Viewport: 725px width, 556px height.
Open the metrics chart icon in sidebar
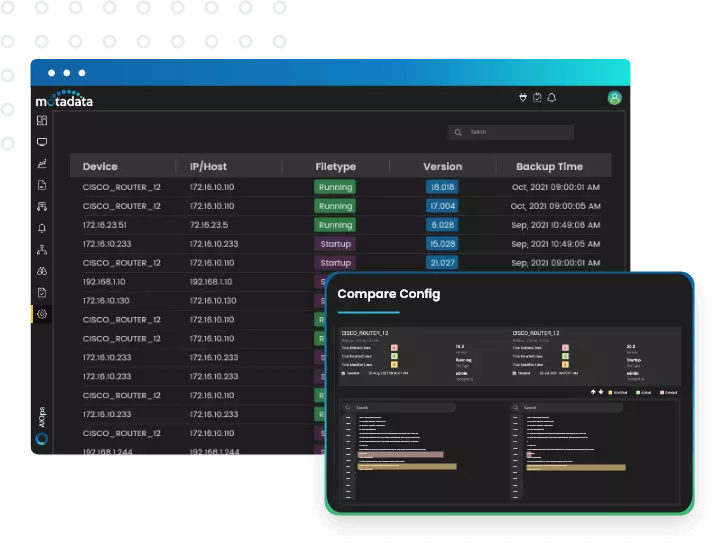[x=42, y=164]
